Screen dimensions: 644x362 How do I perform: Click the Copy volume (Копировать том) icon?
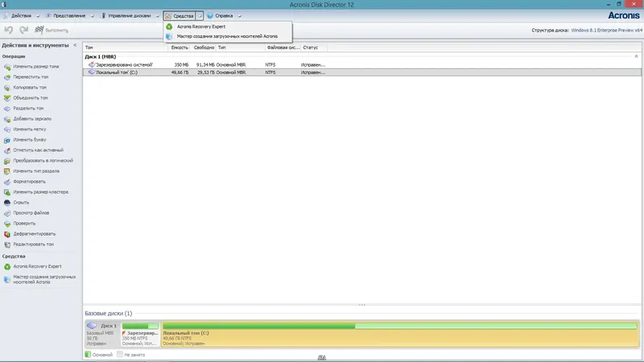[7, 88]
